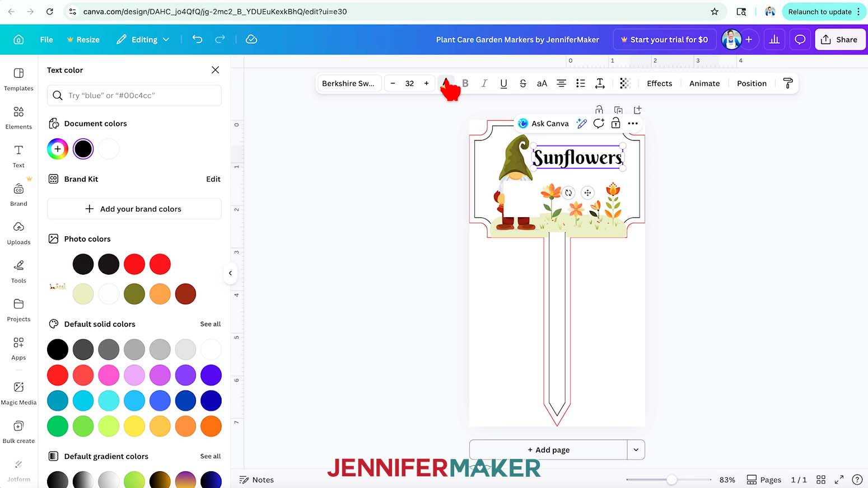The width and height of the screenshot is (868, 488).
Task: Toggle strikethrough text formatting
Action: 522,83
